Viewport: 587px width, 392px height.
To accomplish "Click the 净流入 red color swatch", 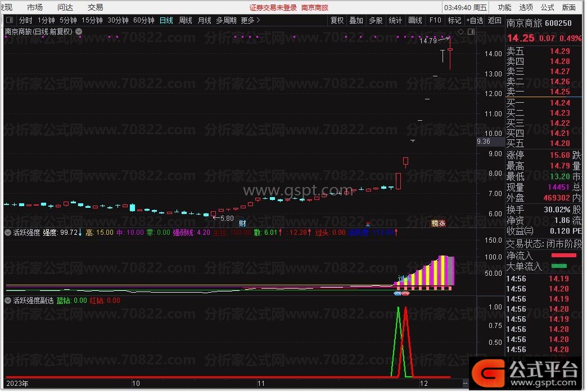I will [563, 256].
